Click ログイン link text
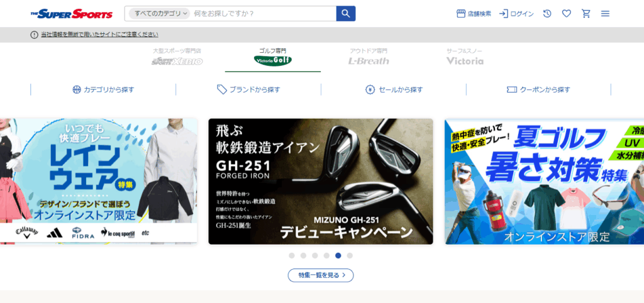This screenshot has height=303, width=644. (x=522, y=14)
